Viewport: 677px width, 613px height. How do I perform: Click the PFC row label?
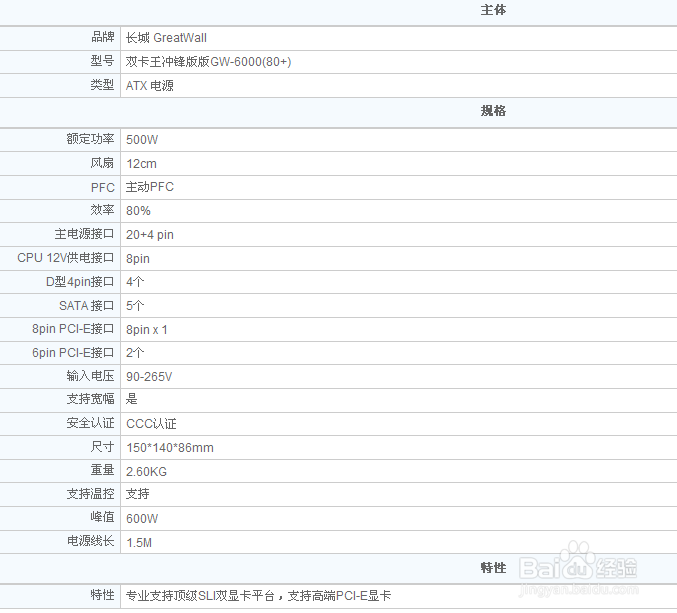click(103, 188)
